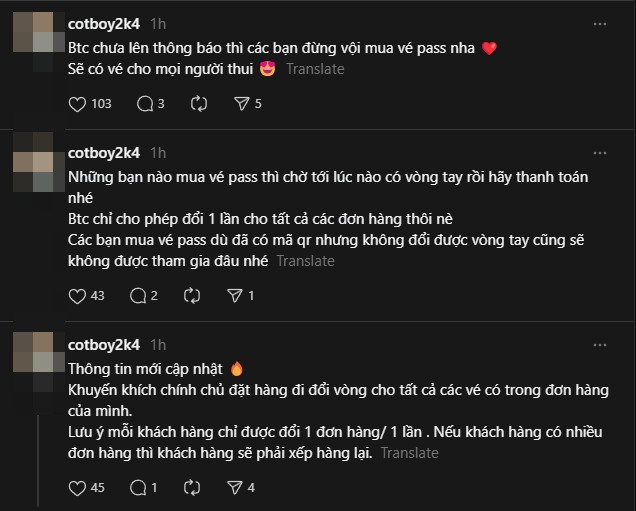Open cotboy2k4 profile from first post username

pos(103,22)
